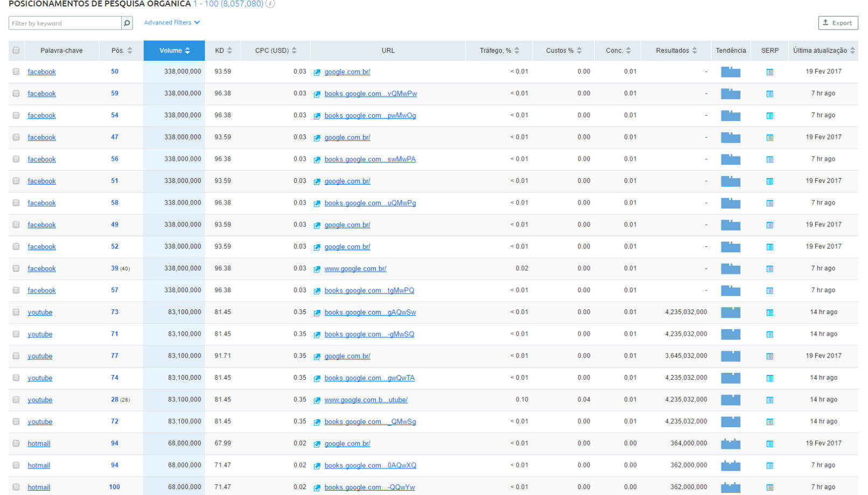View SERP snapshot icon for youtube position 28
The image size is (868, 495).
pyautogui.click(x=769, y=400)
